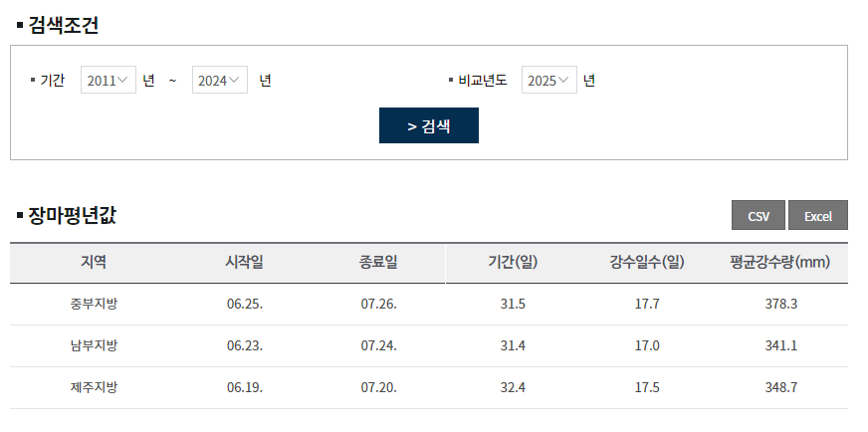Click the 348.7 rainfall value

[781, 387]
